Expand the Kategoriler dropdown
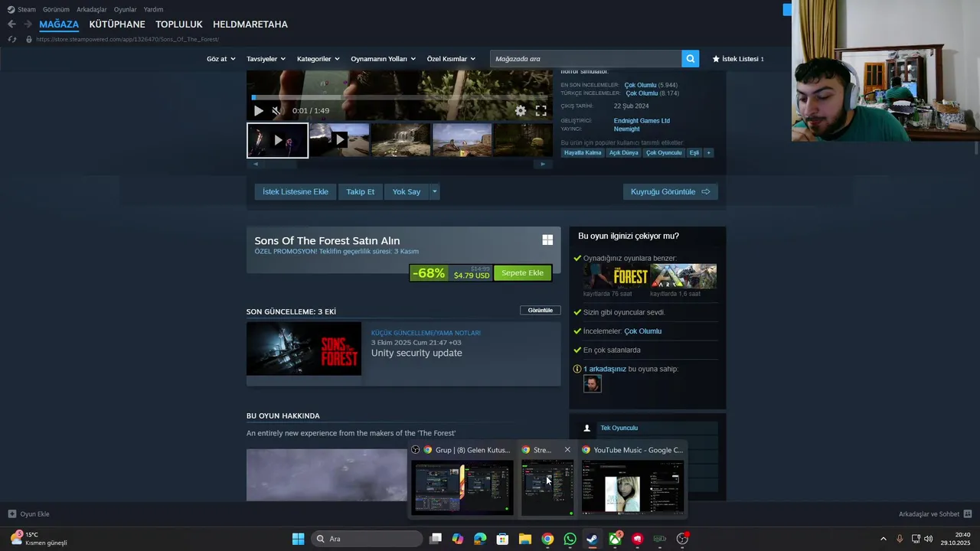This screenshot has width=980, height=551. (x=318, y=59)
